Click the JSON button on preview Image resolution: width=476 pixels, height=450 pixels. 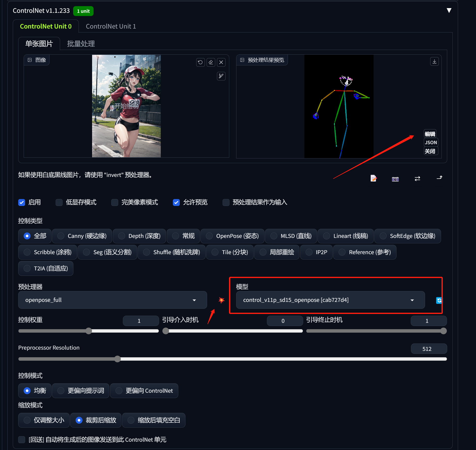point(431,142)
